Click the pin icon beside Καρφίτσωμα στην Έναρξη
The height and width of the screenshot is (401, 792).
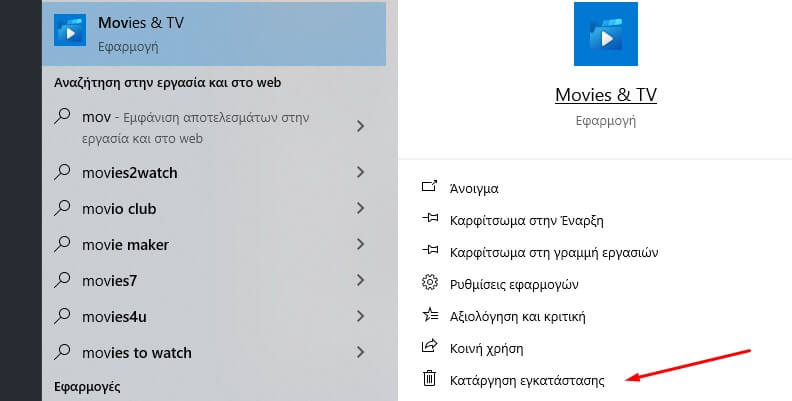point(430,220)
